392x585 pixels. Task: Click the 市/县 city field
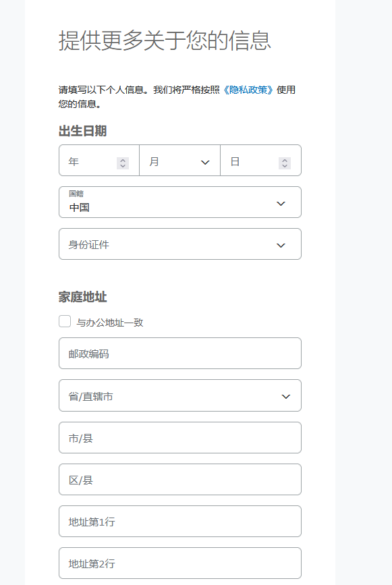click(179, 437)
